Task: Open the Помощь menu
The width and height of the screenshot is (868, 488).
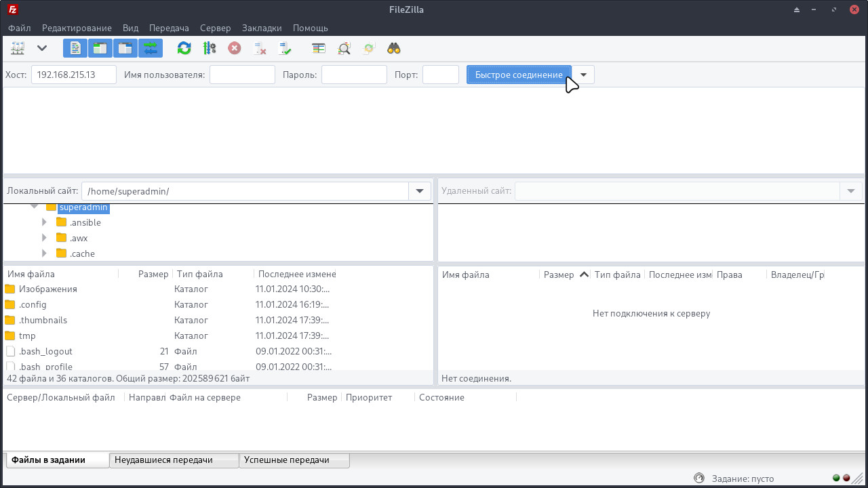Action: [x=311, y=28]
